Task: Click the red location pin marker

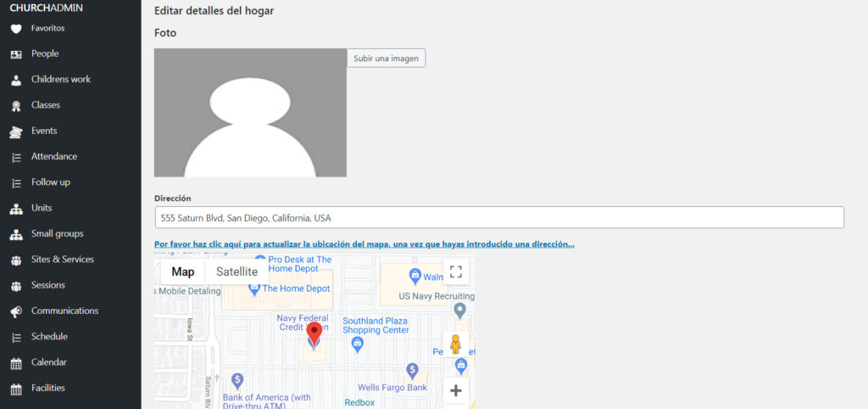Action: pos(314,333)
